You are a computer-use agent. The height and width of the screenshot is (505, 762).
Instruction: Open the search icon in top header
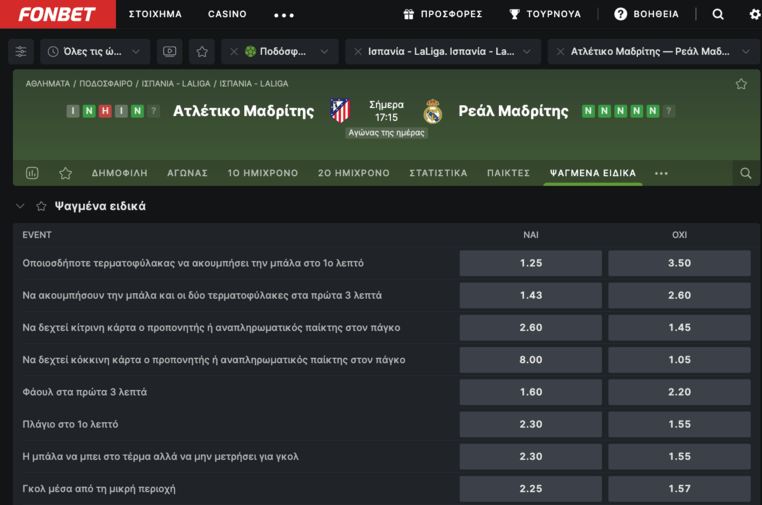(x=718, y=14)
